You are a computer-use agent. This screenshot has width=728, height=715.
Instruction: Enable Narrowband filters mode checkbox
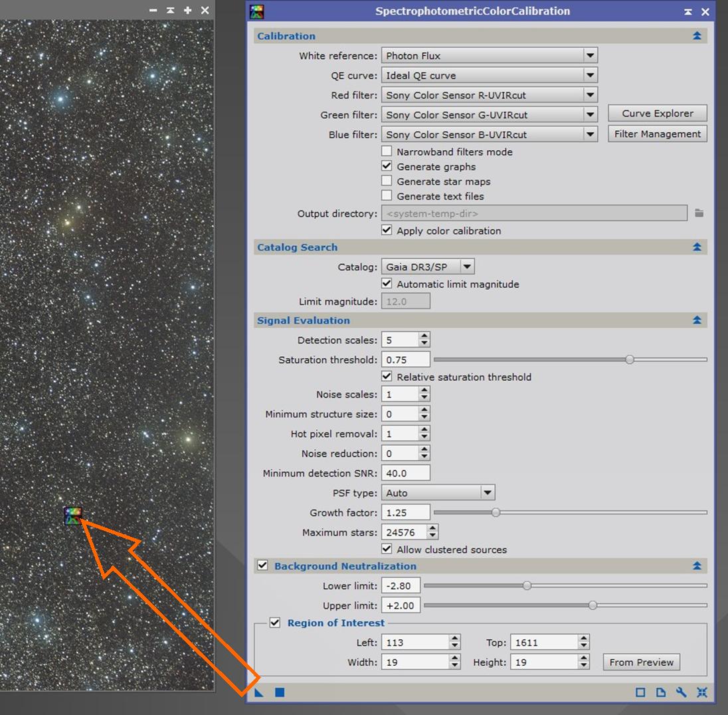(x=387, y=152)
